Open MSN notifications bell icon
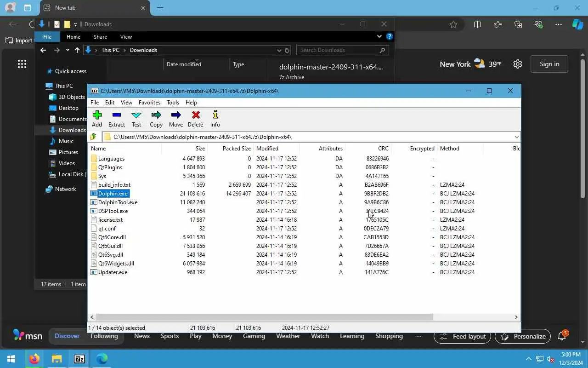The width and height of the screenshot is (588, 368). [562, 336]
